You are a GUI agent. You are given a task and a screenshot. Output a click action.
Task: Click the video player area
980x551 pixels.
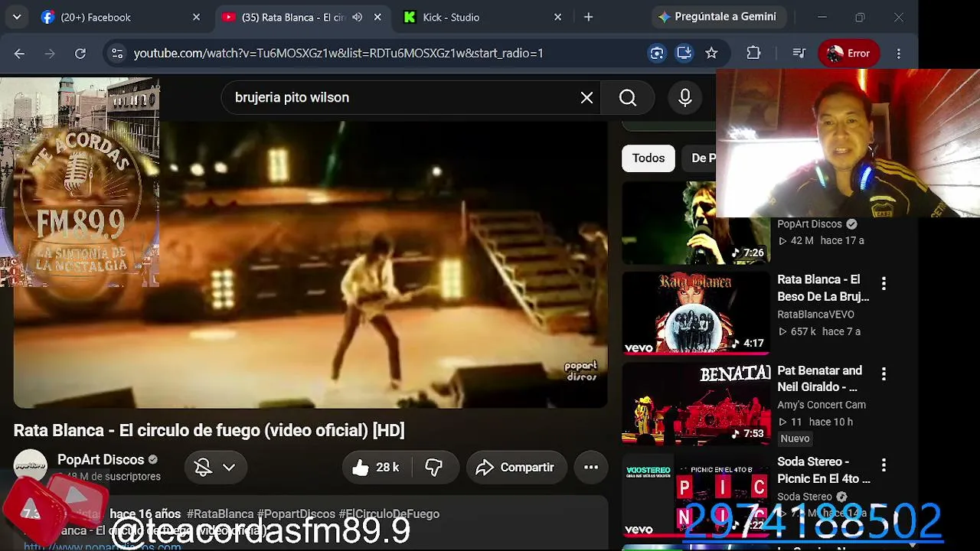tap(310, 265)
